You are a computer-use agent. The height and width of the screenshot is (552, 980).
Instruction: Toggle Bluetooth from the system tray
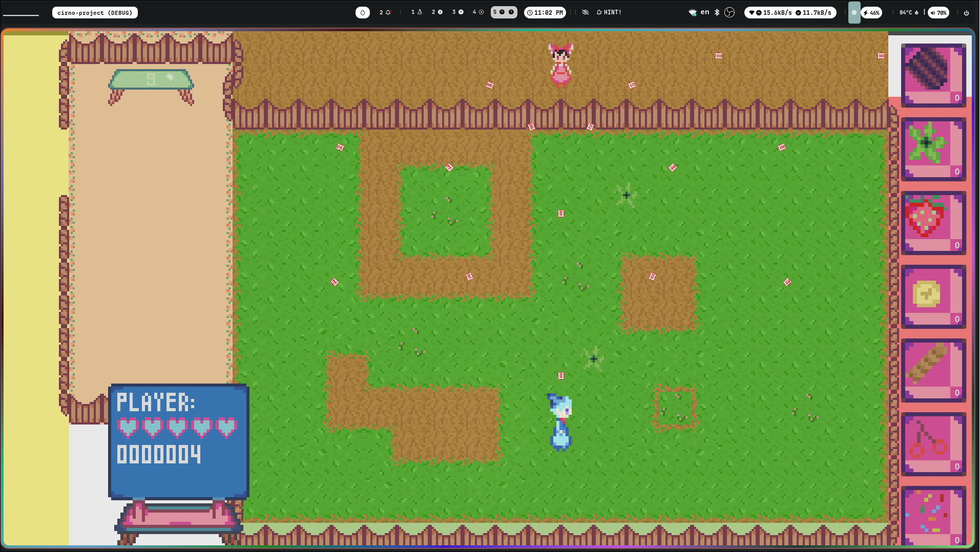coord(717,12)
